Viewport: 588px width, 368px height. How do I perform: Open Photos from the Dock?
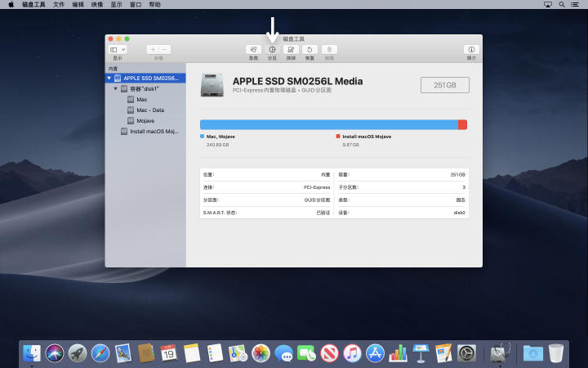[261, 353]
